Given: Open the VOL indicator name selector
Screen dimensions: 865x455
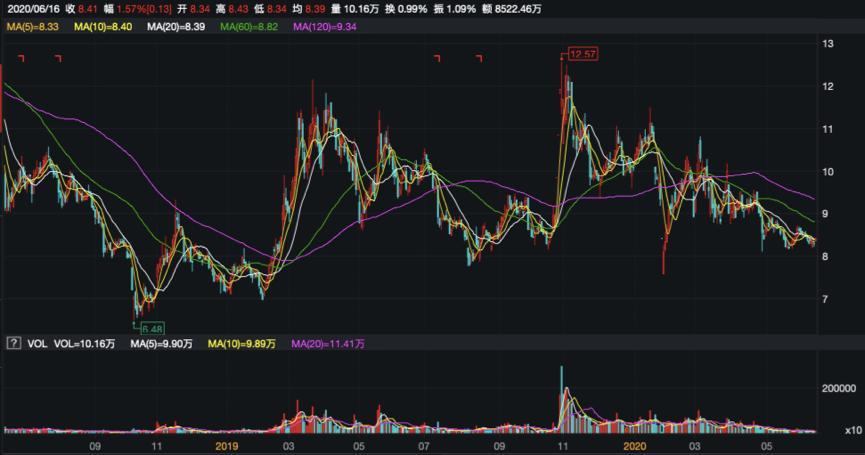Looking at the screenshot, I should click(x=36, y=344).
